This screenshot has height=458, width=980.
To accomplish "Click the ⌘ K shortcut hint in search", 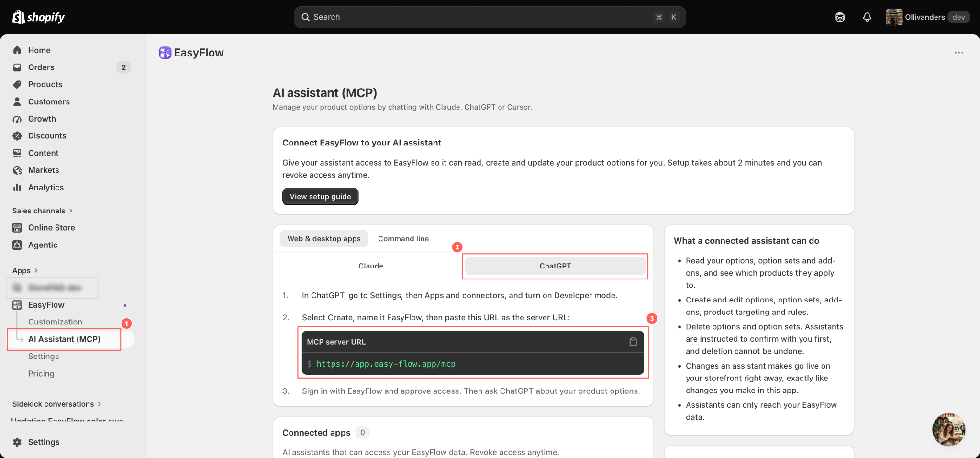I will [666, 17].
